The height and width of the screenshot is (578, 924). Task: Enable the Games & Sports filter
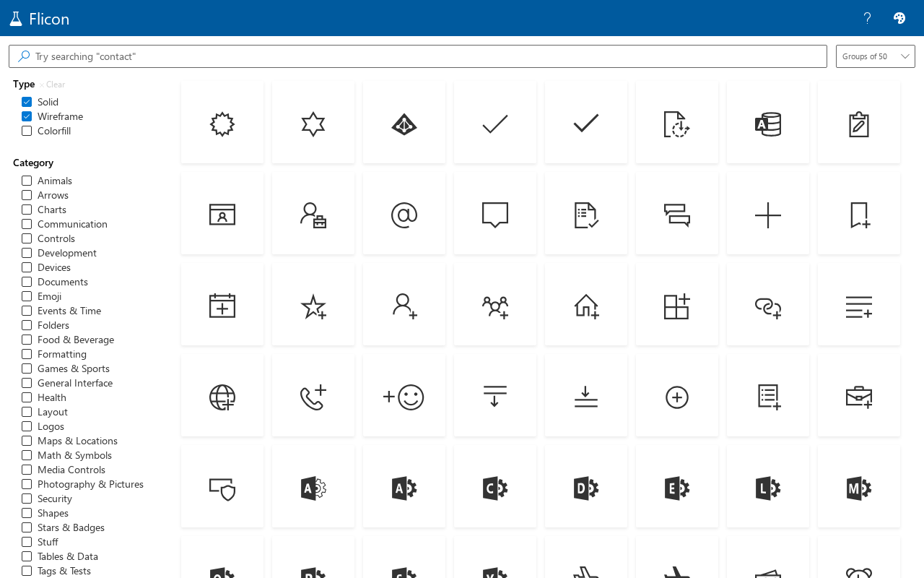27,368
